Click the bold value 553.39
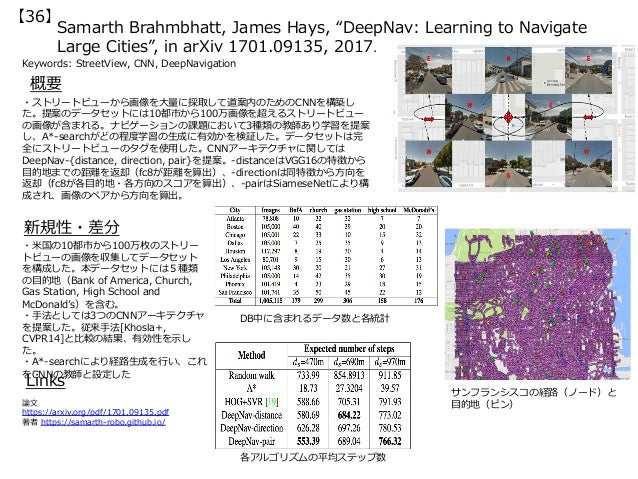The width and height of the screenshot is (638, 479). click(x=308, y=441)
